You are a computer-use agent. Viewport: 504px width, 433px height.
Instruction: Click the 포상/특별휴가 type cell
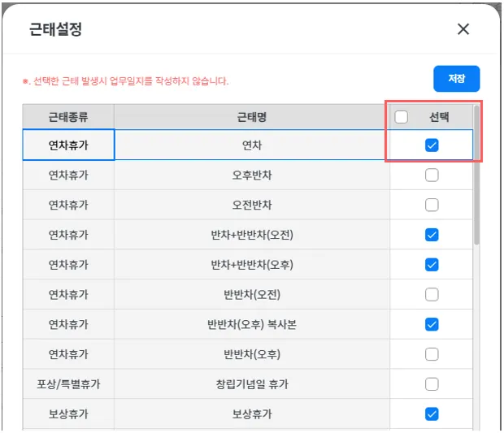tap(68, 383)
